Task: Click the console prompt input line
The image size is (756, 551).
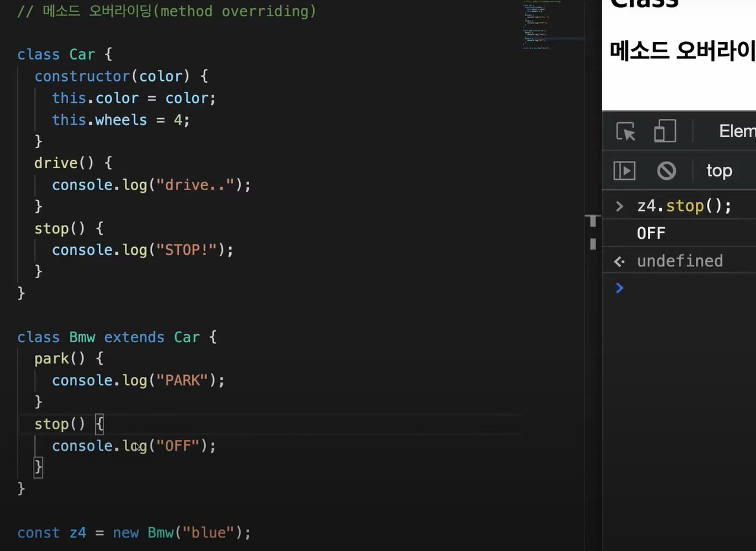Action: click(x=679, y=288)
